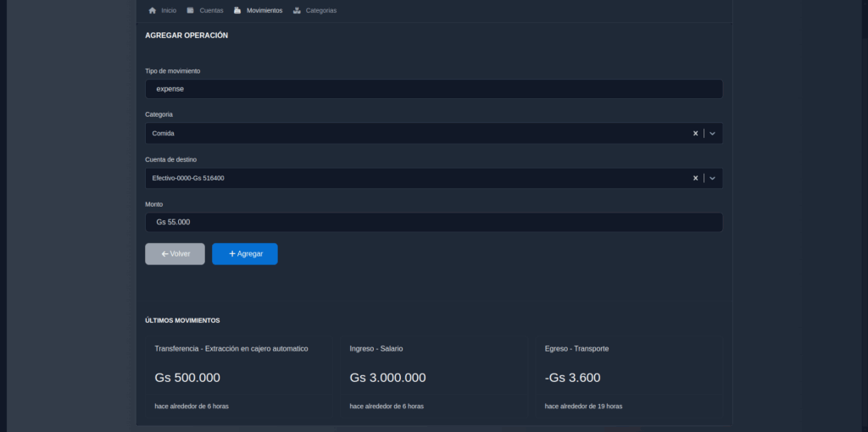Clear the Comida category selection

click(x=695, y=133)
